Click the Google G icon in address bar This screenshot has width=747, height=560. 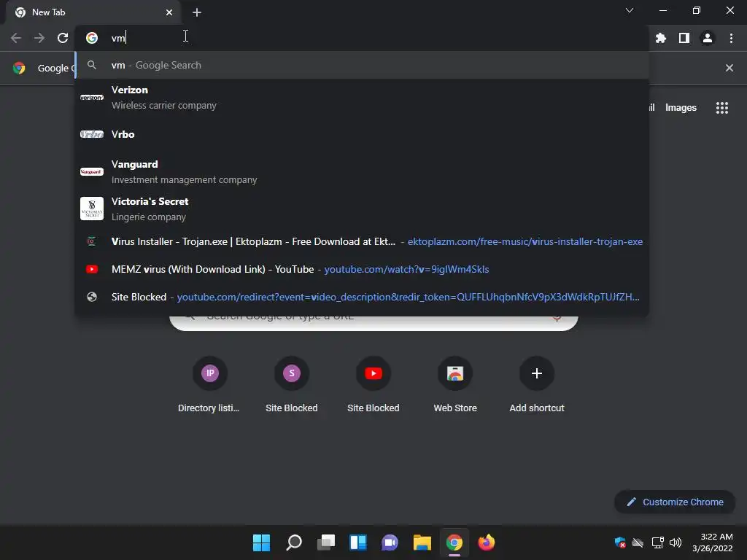pos(92,38)
